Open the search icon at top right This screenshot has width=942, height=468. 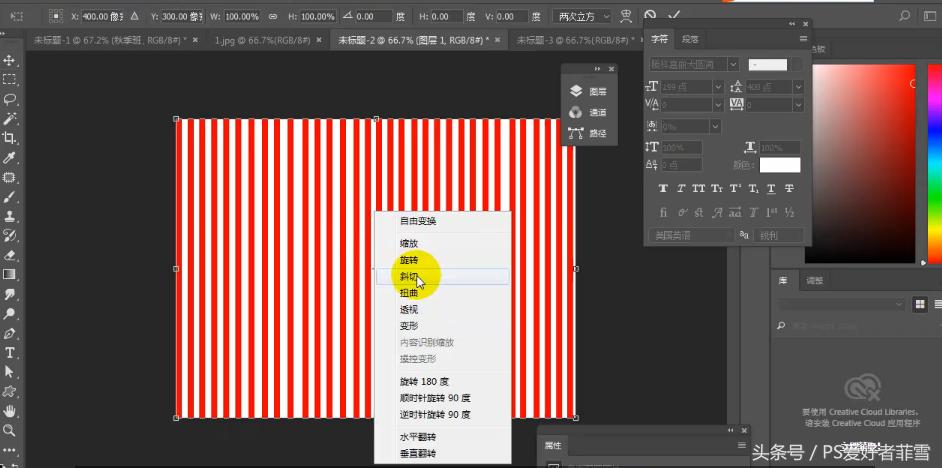904,16
